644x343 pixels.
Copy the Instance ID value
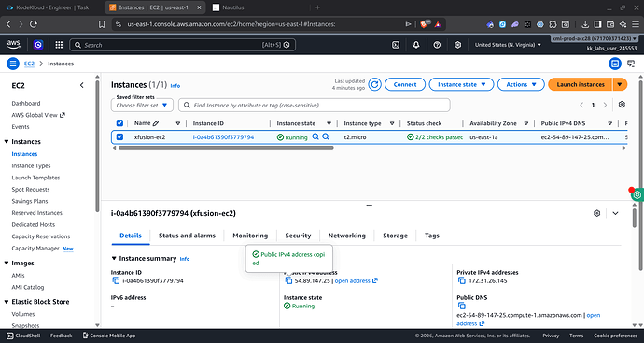tap(116, 280)
